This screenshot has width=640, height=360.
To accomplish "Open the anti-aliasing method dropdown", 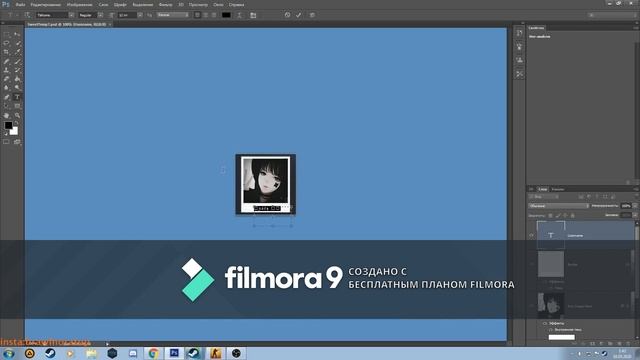I will coord(173,15).
